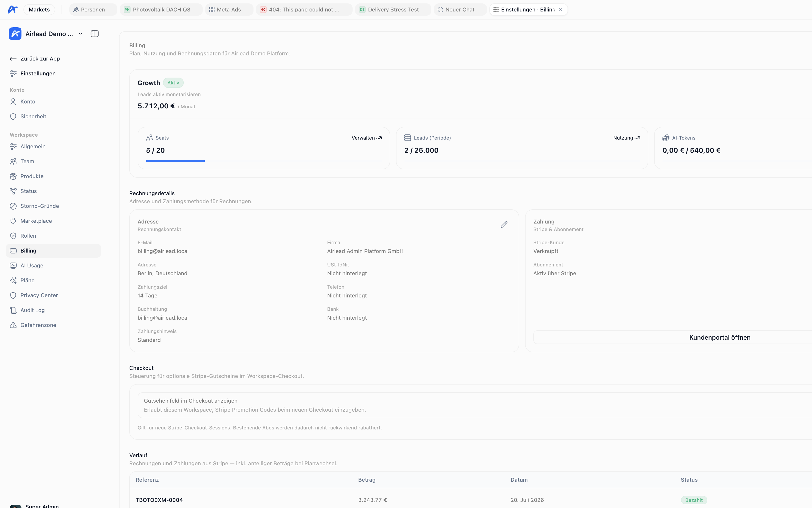The image size is (812, 508).
Task: Select Billing card icon in sidebar
Action: pyautogui.click(x=13, y=251)
